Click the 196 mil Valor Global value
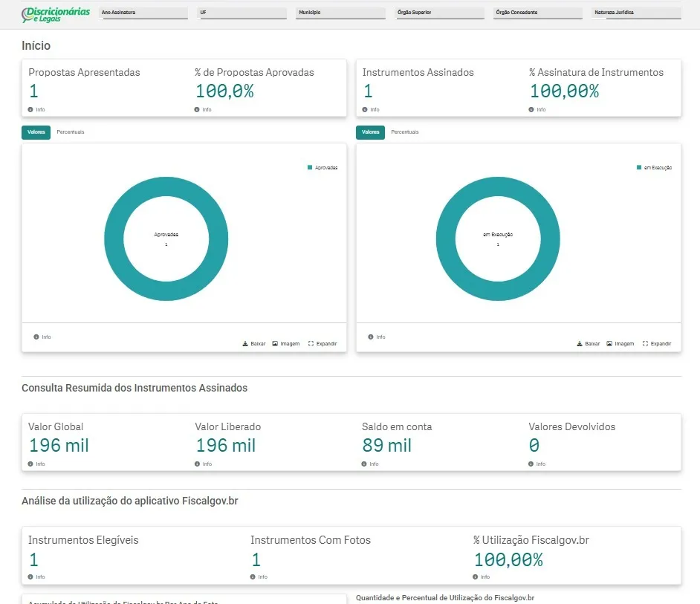The image size is (700, 604). [x=59, y=446]
